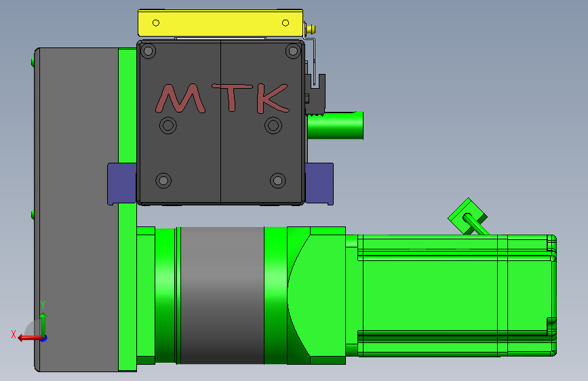The image size is (588, 381).
Task: Select the green motor adapter flange with curved edge
Action: coord(316,295)
